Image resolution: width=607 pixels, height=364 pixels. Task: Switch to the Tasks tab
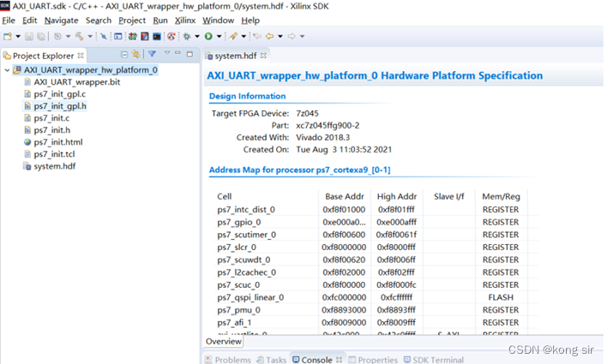tap(272, 360)
